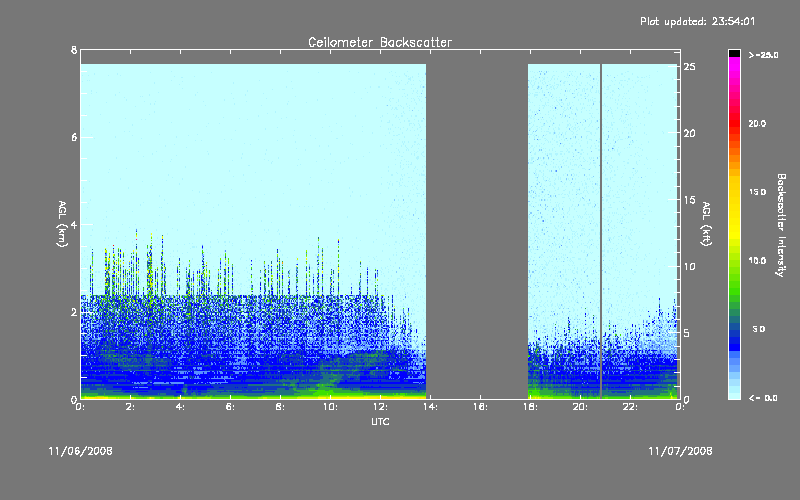Click the '12:' hour tick on UTC axis
800x500 pixels.
pos(381,407)
